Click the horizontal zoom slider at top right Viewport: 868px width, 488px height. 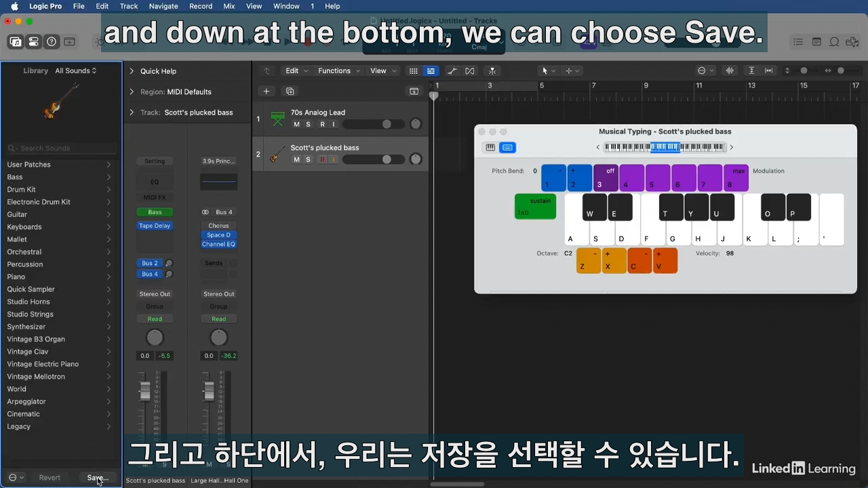point(841,70)
